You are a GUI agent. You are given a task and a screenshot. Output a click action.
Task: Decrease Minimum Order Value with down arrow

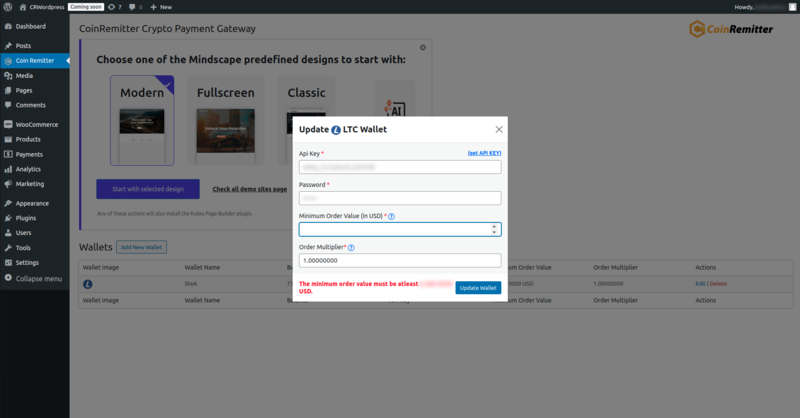pos(494,232)
